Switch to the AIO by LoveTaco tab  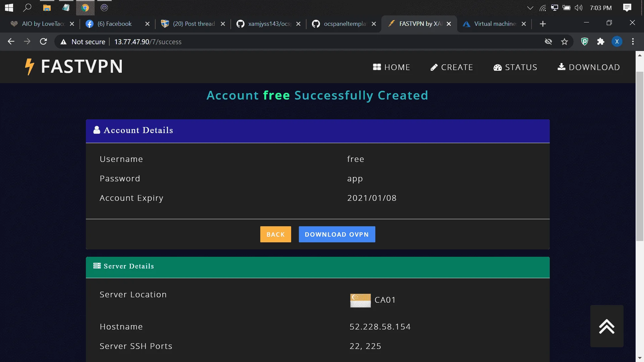pos(42,24)
